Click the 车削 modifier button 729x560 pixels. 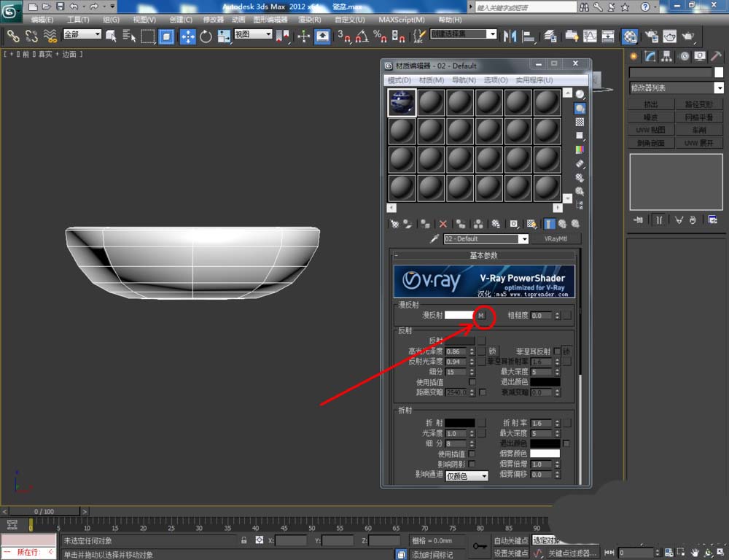(x=699, y=130)
